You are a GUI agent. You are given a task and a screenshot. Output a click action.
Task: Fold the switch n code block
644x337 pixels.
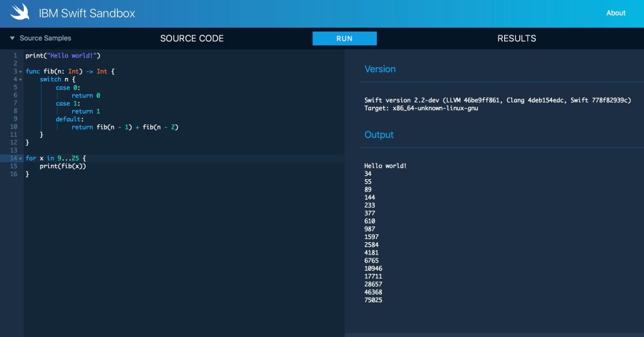click(21, 79)
